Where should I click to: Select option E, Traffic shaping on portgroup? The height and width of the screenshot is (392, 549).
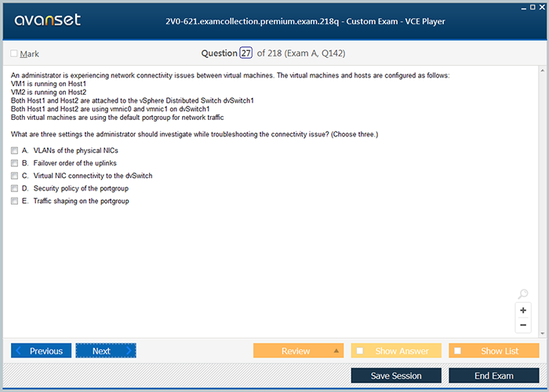tap(14, 201)
